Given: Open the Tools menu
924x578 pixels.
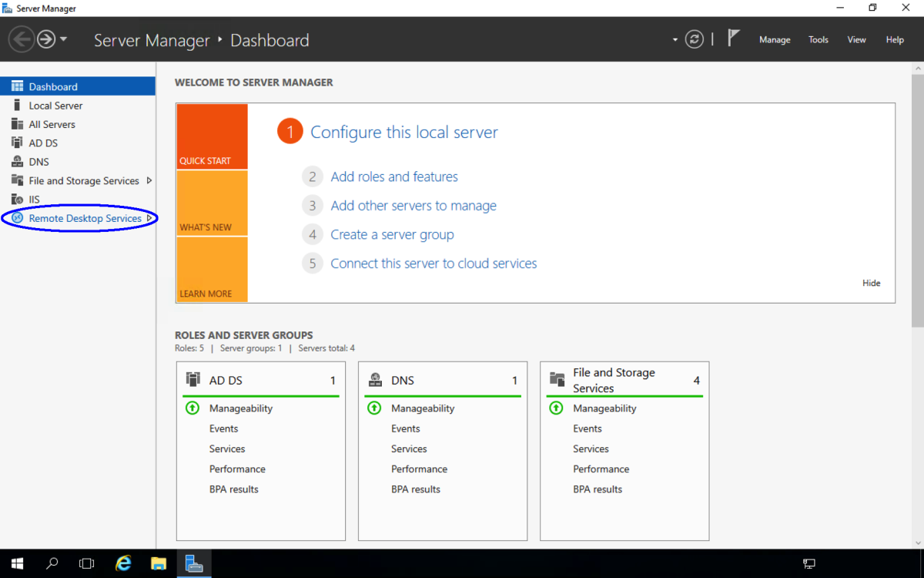Looking at the screenshot, I should pos(818,39).
